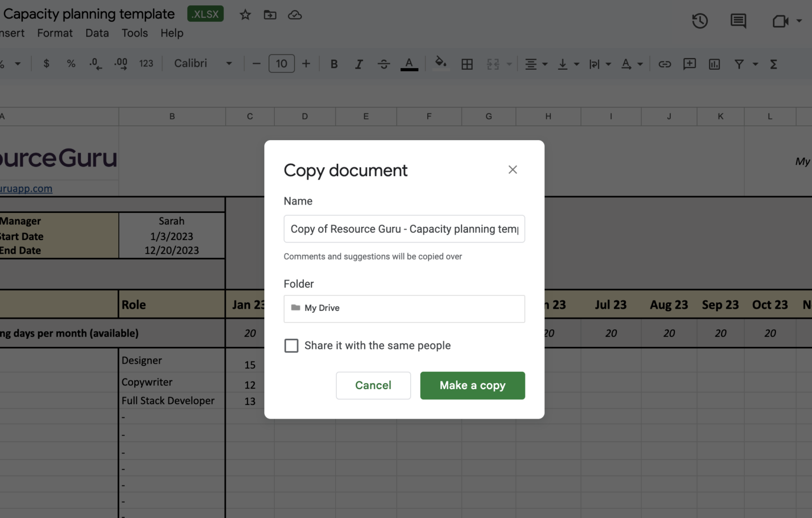This screenshot has width=812, height=518.
Task: Toggle italic formatting
Action: click(359, 64)
